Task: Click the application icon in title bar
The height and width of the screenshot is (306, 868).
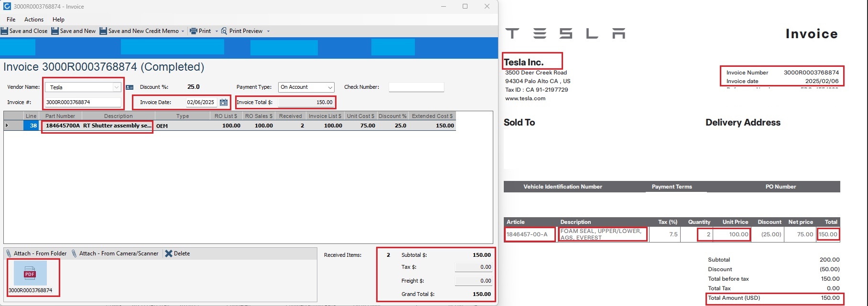Action: coord(7,6)
